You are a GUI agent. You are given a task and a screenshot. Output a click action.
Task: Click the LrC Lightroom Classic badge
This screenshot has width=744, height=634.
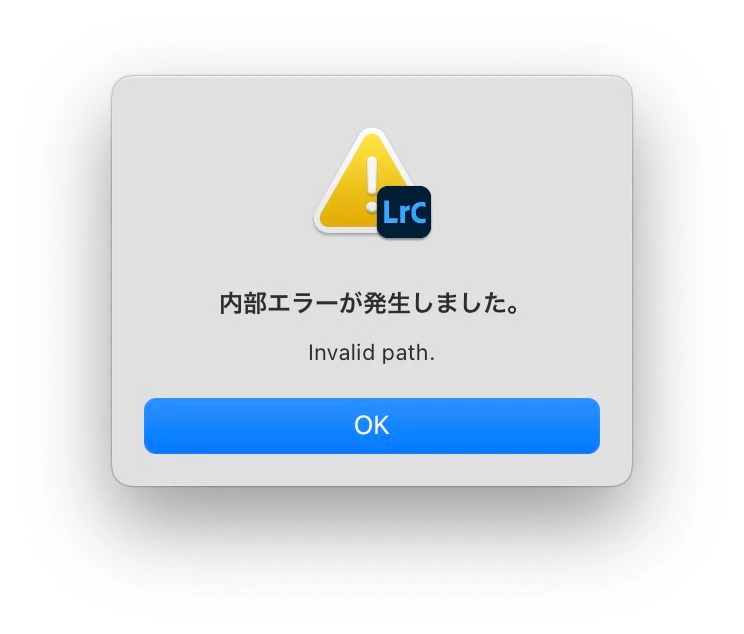coord(404,212)
